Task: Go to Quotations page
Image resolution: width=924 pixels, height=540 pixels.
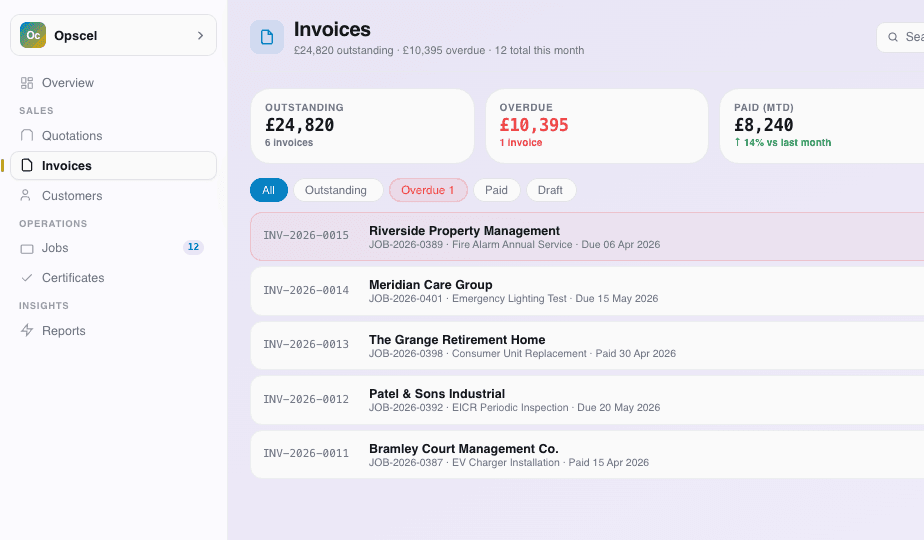Action: tap(72, 136)
